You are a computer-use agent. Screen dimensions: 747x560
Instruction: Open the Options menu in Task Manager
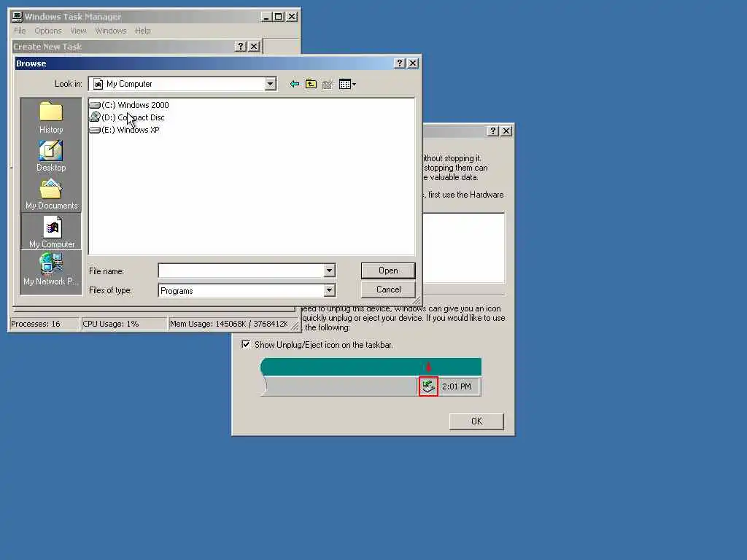point(48,31)
